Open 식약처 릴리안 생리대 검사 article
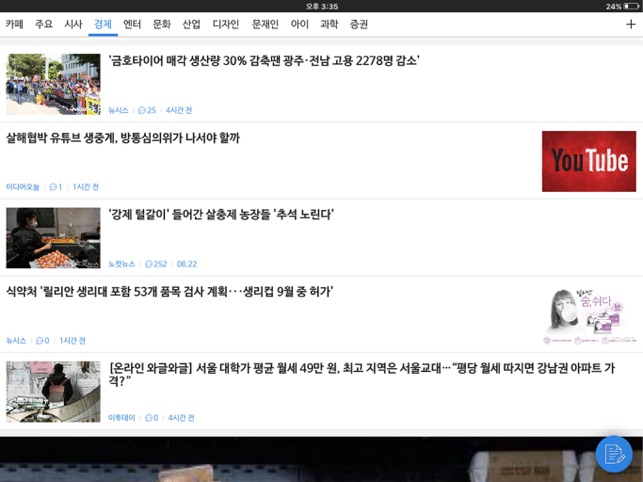643x482 pixels. 170,292
